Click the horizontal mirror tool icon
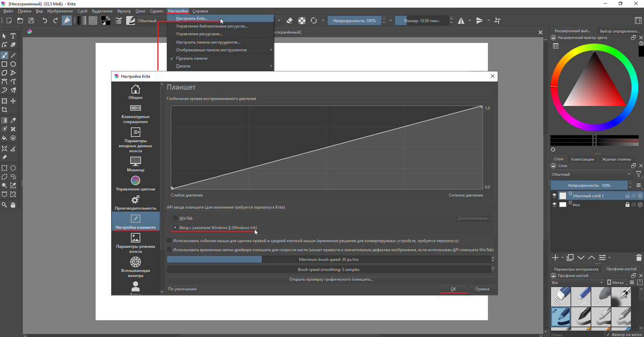644x337 pixels. tap(461, 20)
